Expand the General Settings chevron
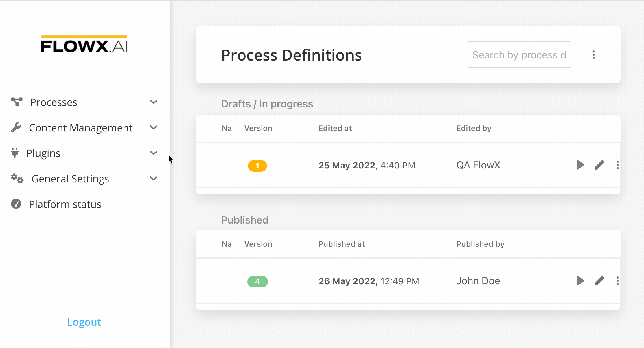Image resolution: width=644 pixels, height=348 pixels. (x=154, y=178)
